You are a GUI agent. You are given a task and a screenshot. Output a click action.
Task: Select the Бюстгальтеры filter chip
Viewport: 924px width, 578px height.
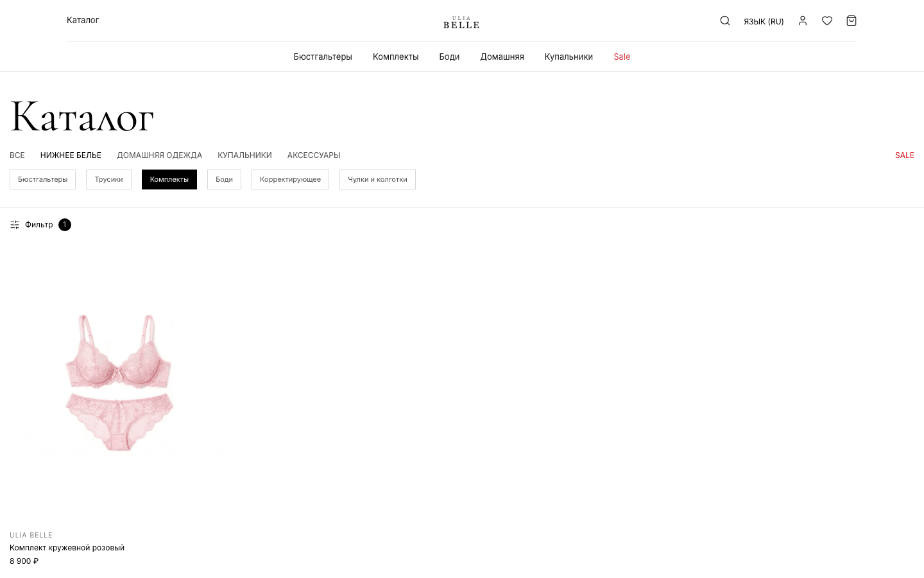42,180
